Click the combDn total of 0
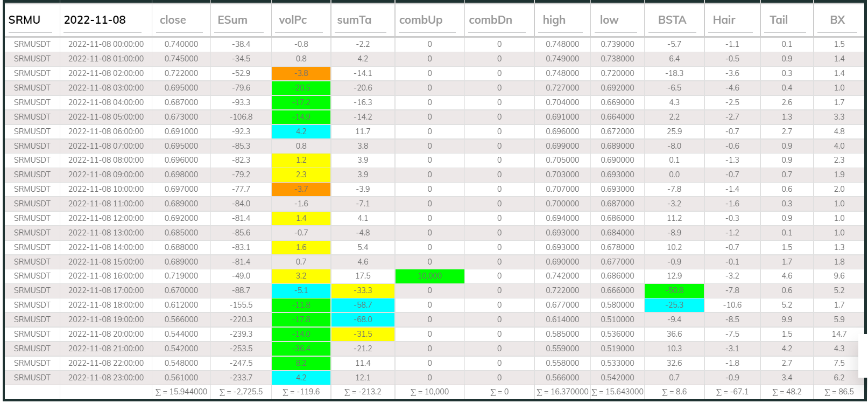Viewport: 868px width, 403px height. click(499, 392)
